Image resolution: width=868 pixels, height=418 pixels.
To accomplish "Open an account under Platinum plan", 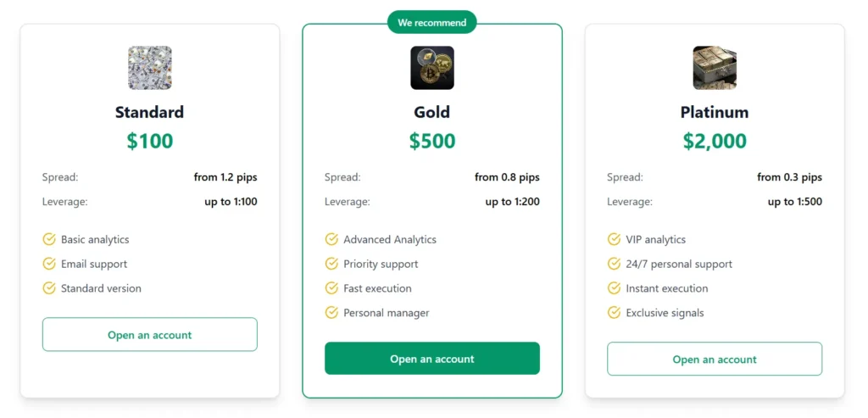I will pyautogui.click(x=715, y=359).
